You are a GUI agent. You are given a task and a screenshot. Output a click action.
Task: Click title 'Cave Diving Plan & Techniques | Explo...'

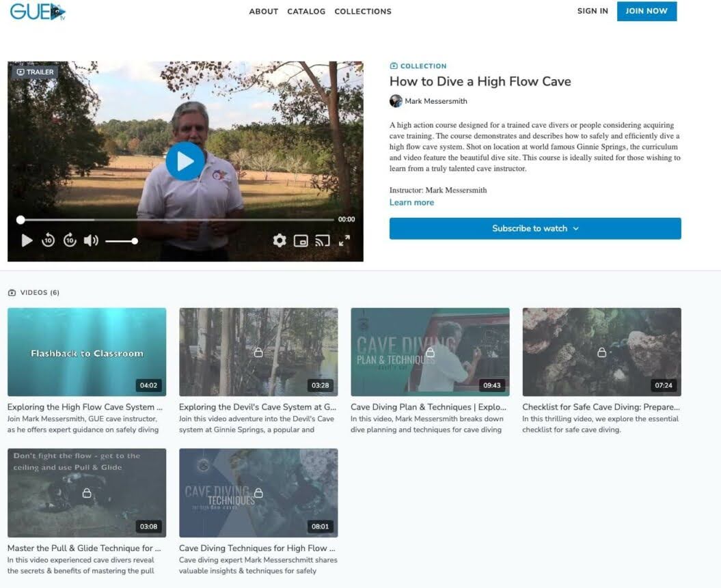[x=428, y=407]
